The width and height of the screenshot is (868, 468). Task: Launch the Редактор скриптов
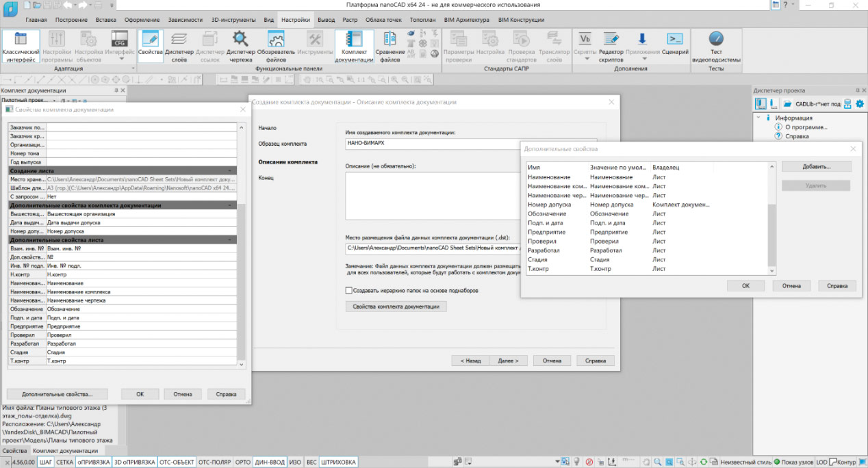pyautogui.click(x=611, y=47)
